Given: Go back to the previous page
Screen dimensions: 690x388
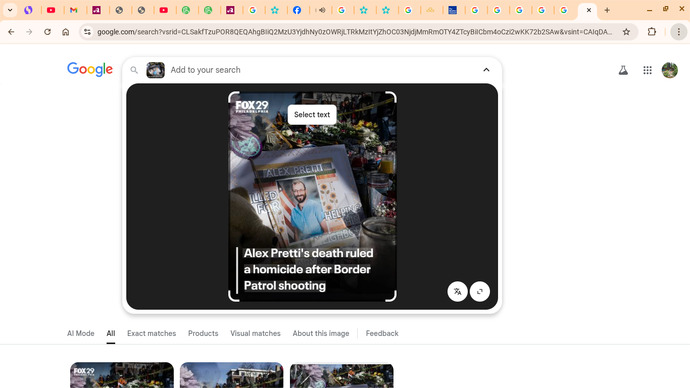Looking at the screenshot, I should click(x=11, y=32).
